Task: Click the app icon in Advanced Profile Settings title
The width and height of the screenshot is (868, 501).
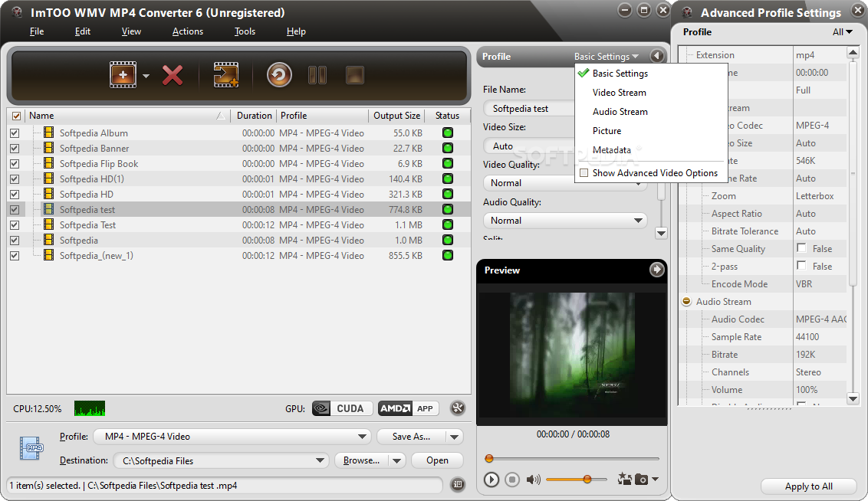Action: (687, 12)
